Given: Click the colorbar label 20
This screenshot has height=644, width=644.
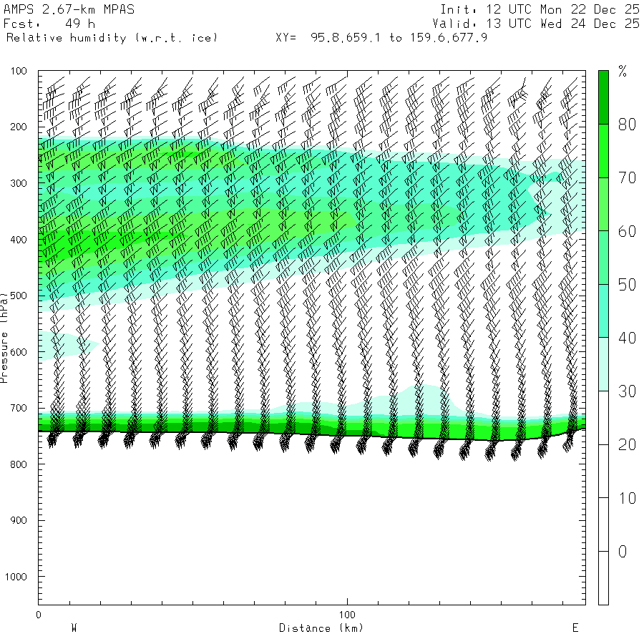Looking at the screenshot, I should coord(627,445).
